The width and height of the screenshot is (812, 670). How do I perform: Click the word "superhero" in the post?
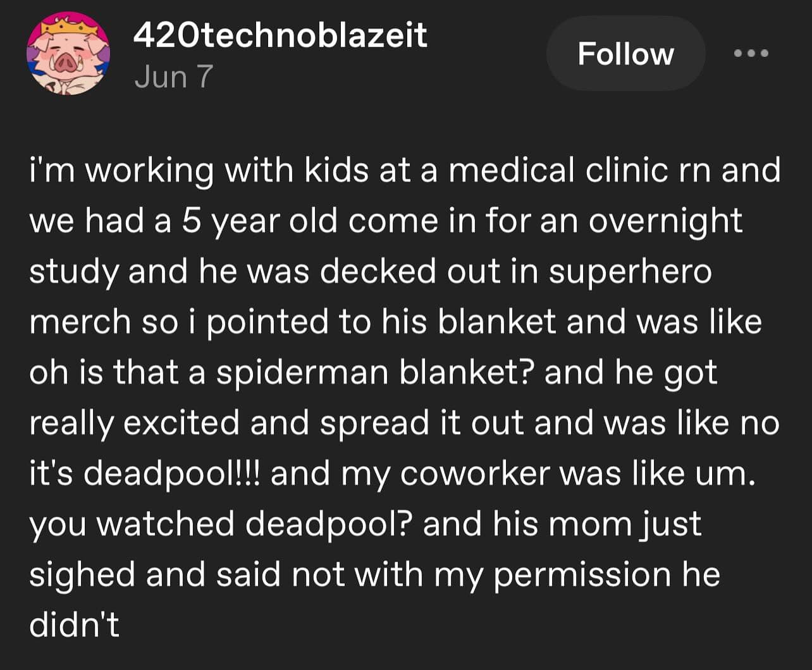[x=630, y=271]
